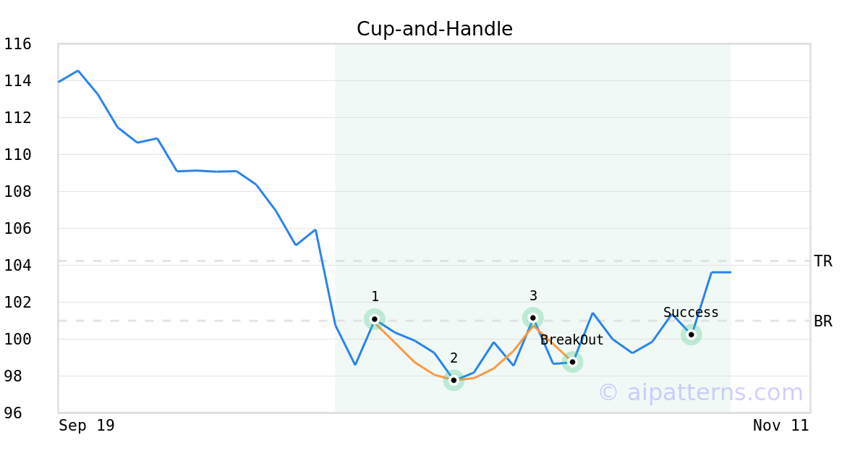Click the 110 y-axis label

pos(17,155)
